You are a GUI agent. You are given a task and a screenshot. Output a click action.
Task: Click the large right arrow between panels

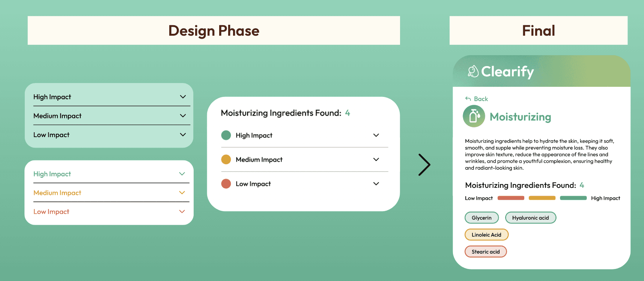click(424, 165)
